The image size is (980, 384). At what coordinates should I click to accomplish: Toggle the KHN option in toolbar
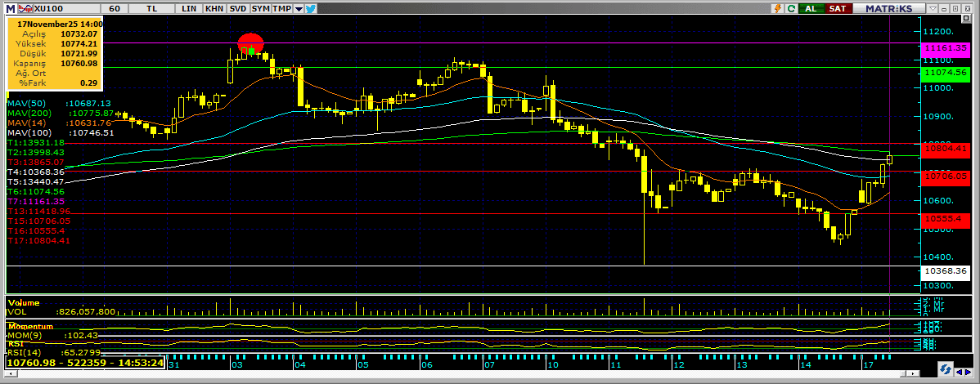[x=214, y=8]
